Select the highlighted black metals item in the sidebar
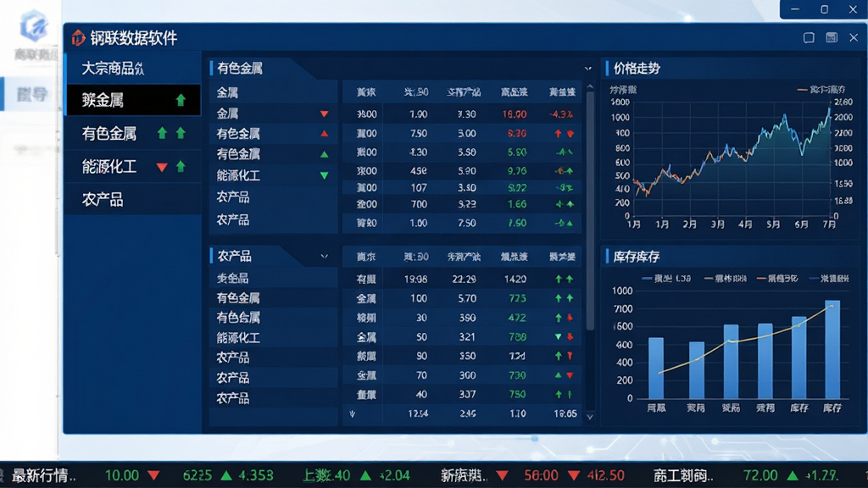Viewport: 868px width, 488px height. [133, 100]
